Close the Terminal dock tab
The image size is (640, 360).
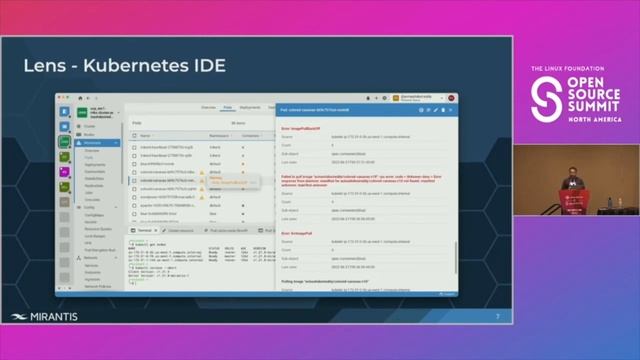[x=156, y=231]
